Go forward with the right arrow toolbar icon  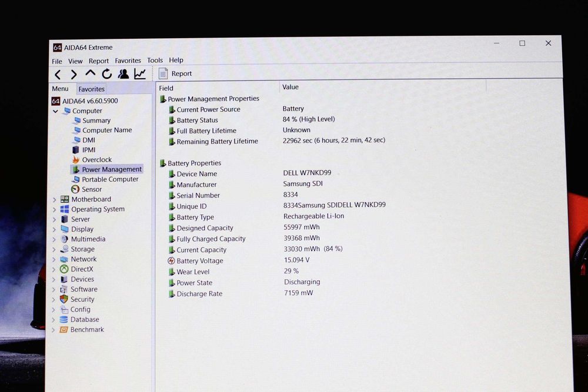click(x=74, y=75)
